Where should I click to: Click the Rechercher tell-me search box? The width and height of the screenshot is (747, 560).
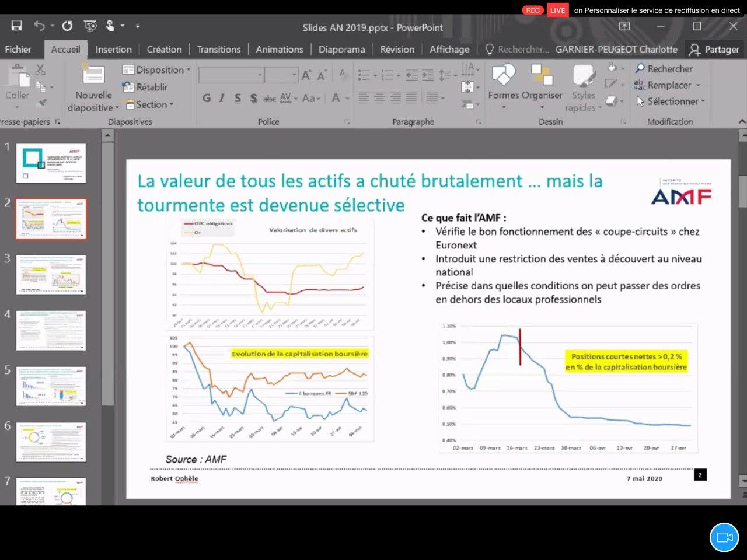coord(517,49)
